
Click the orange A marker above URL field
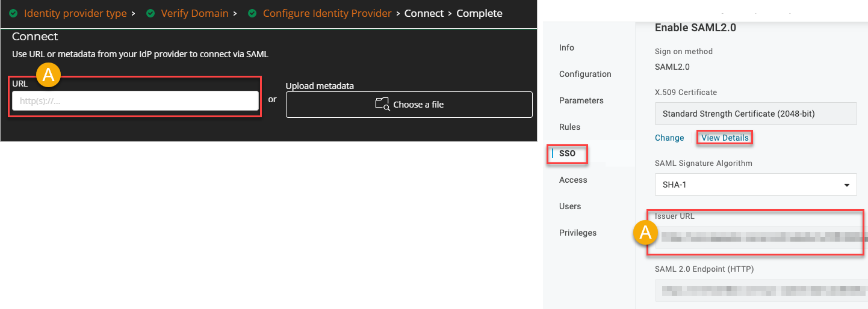coord(49,75)
